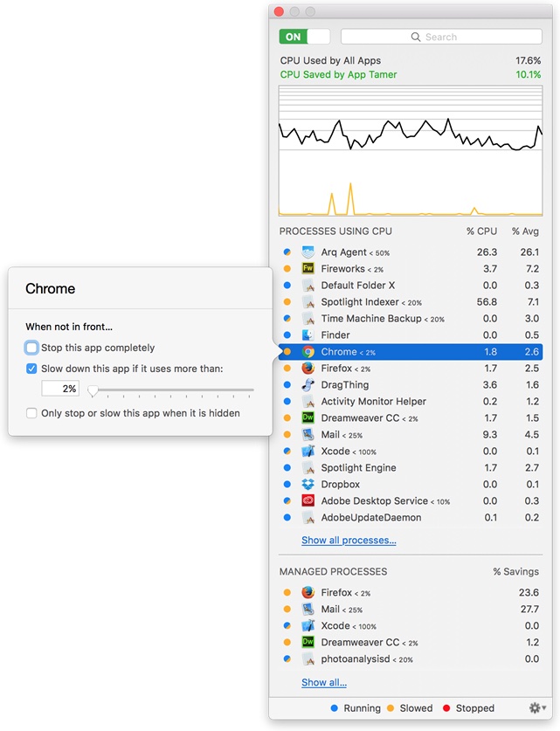Uncheck 'Slow down this app' option
Viewport: 560px width, 731px height.
click(31, 369)
